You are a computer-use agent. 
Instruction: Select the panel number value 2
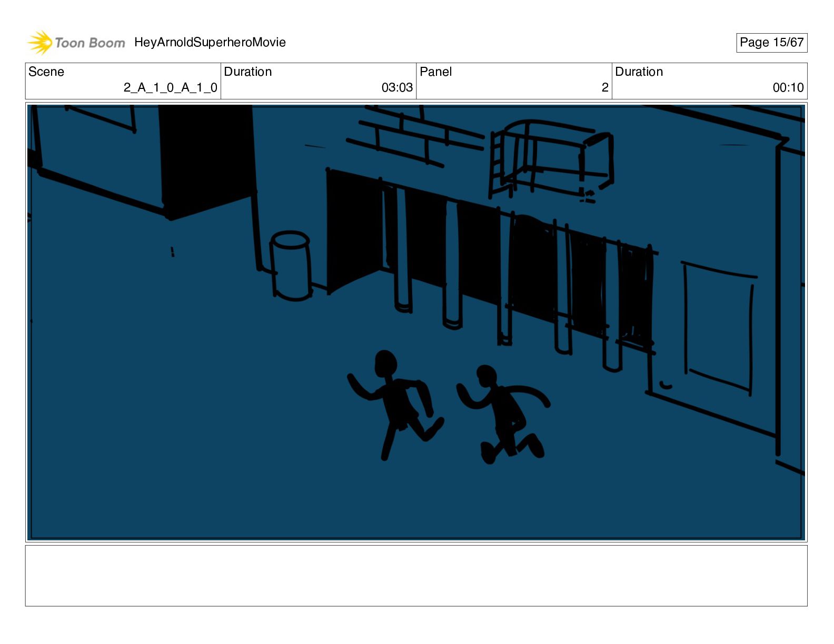(x=605, y=87)
